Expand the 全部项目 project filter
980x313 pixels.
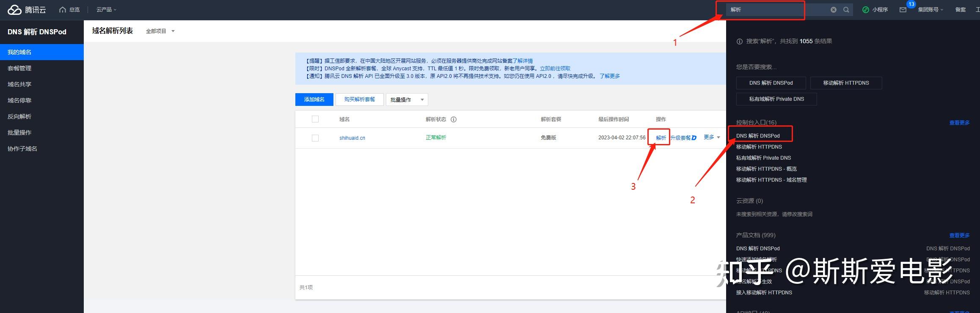(160, 31)
